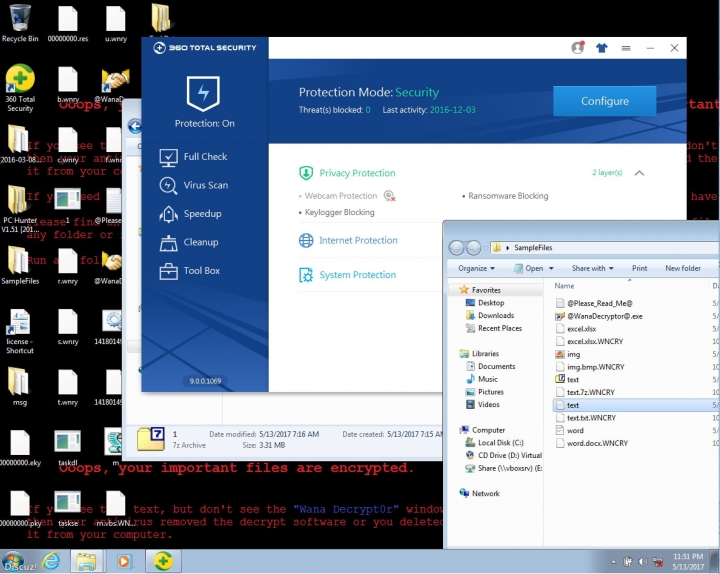Click the 360 Total Security logo
This screenshot has width=720, height=574.
point(204,48)
